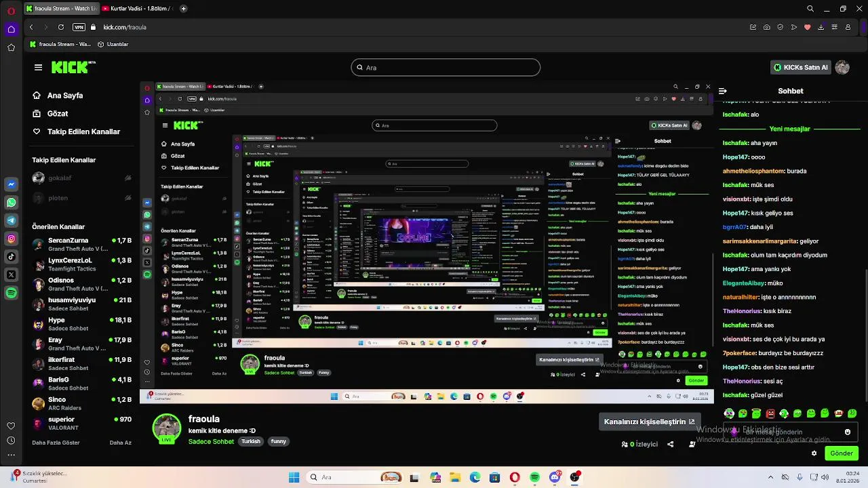Open the three-dot sidebar setup menu
This screenshot has width=868, height=488.
click(x=11, y=455)
